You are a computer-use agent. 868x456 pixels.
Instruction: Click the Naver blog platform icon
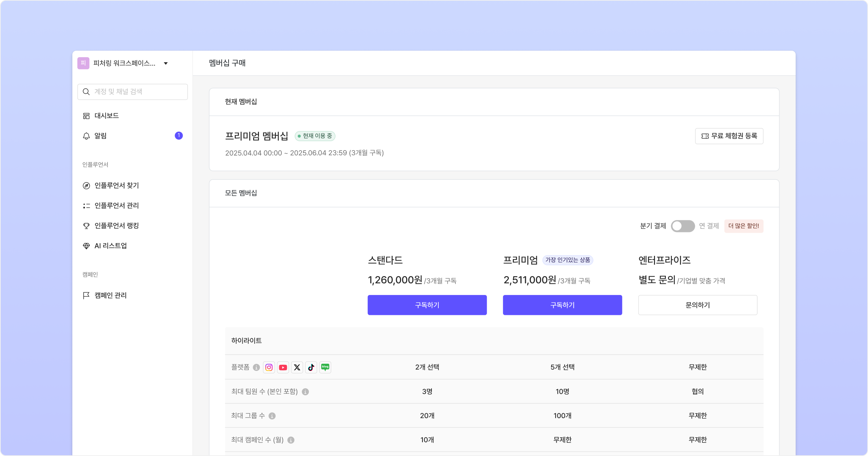point(325,367)
